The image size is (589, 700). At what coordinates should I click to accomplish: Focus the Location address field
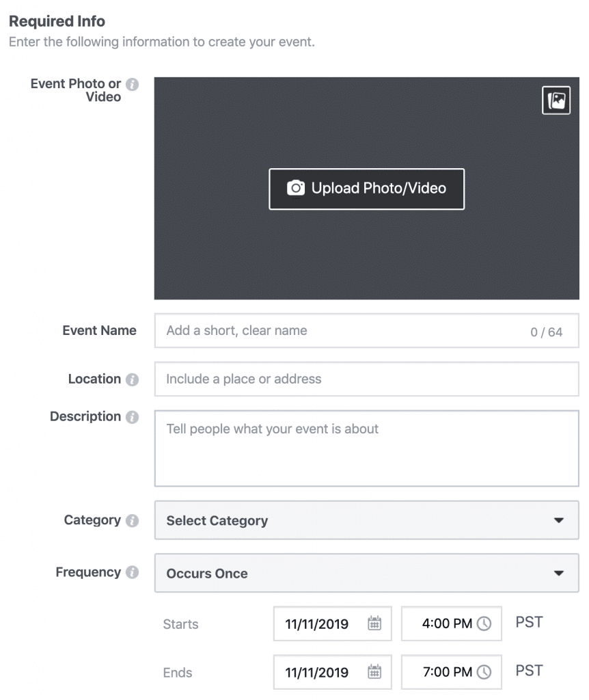tap(367, 379)
